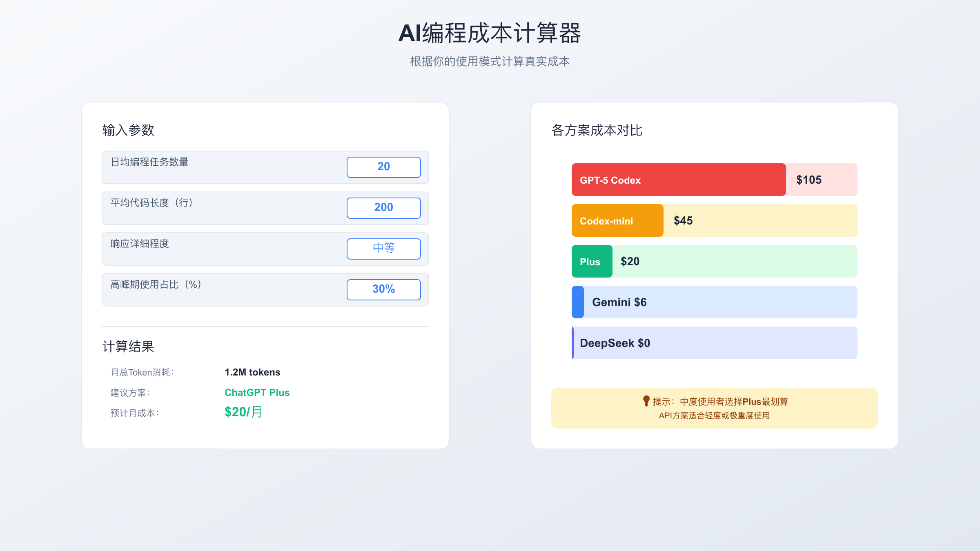The width and height of the screenshot is (980, 551).
Task: Click the DeepSeek $0 label
Action: pyautogui.click(x=615, y=343)
